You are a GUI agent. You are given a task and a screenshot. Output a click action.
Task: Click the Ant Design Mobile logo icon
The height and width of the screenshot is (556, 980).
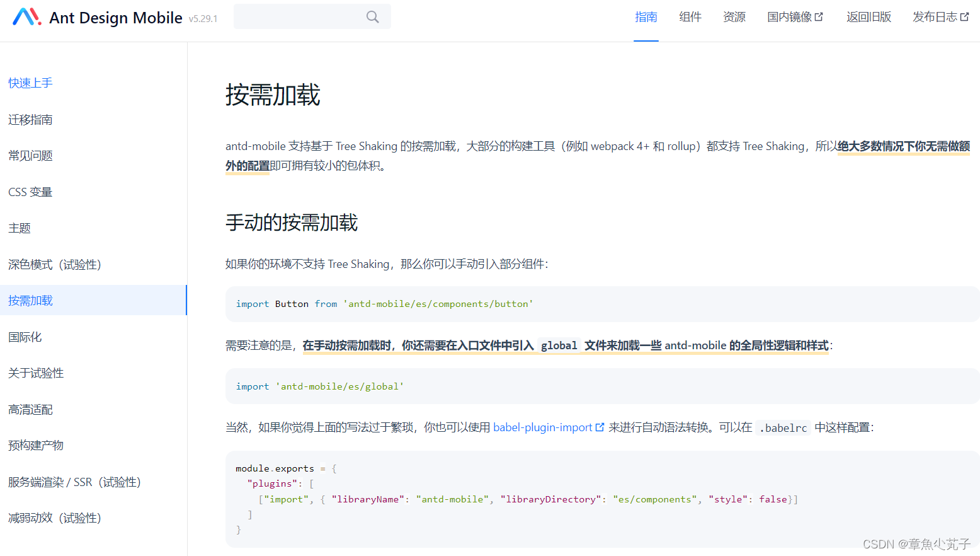(27, 17)
